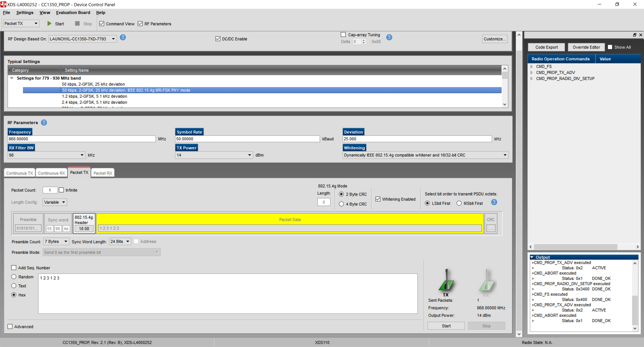Click the Stop toolbar icon

point(77,23)
